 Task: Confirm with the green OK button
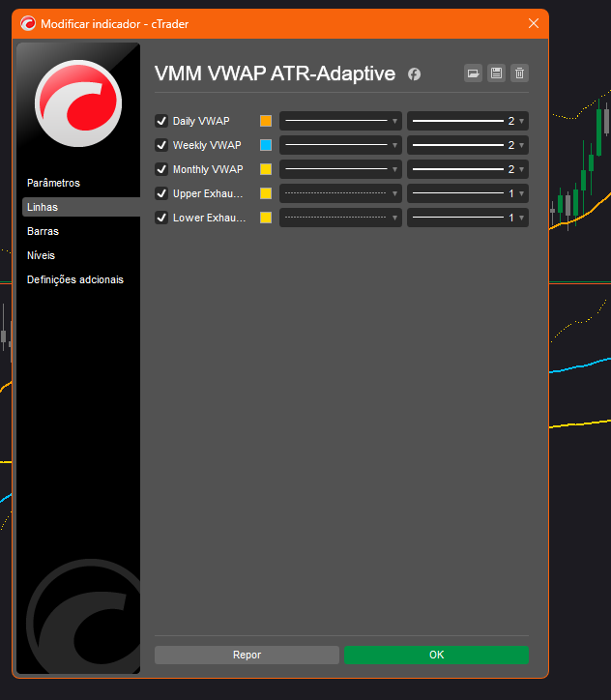(x=436, y=655)
